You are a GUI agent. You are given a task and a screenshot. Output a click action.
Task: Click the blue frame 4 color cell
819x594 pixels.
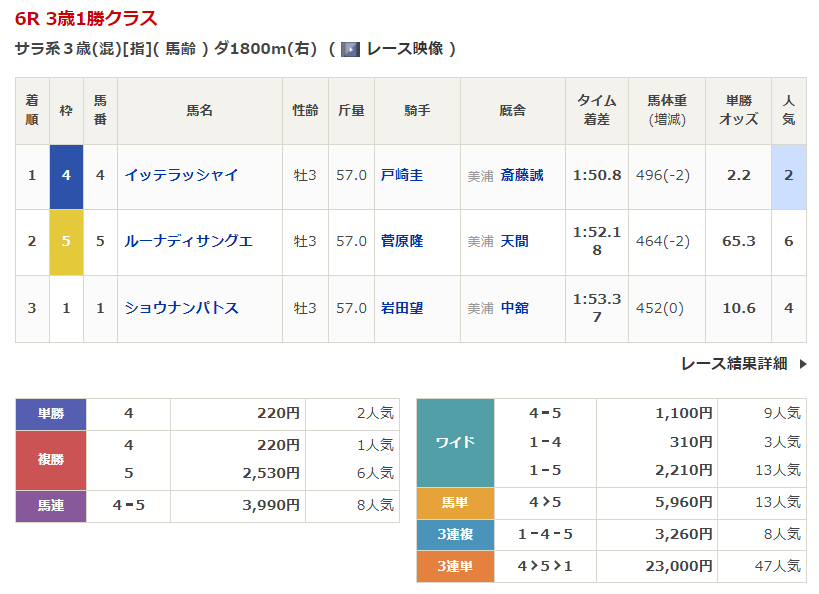pyautogui.click(x=66, y=176)
